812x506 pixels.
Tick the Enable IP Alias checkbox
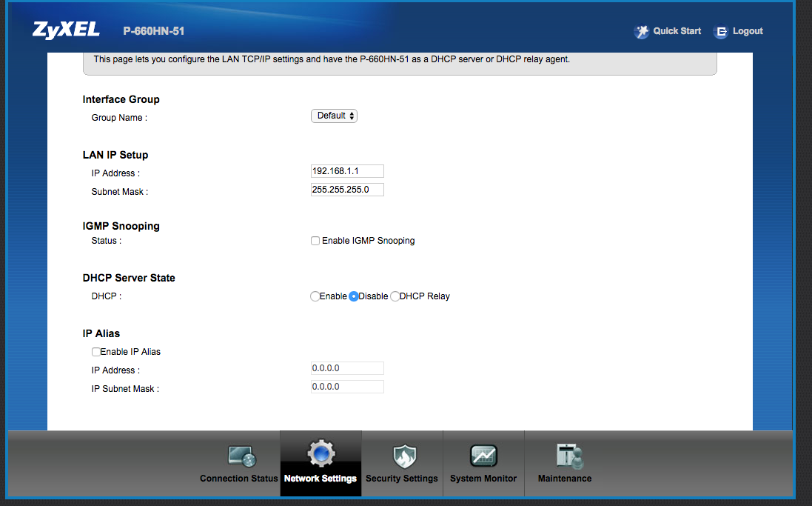95,351
